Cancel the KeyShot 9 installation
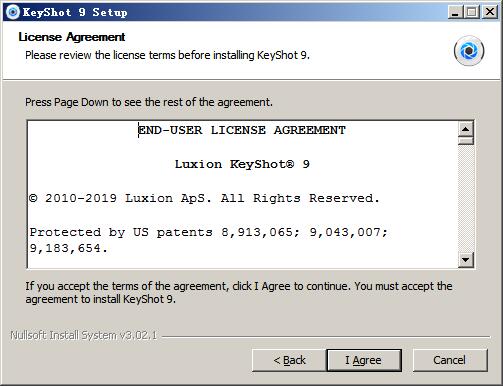This screenshot has width=503, height=386. tap(450, 360)
